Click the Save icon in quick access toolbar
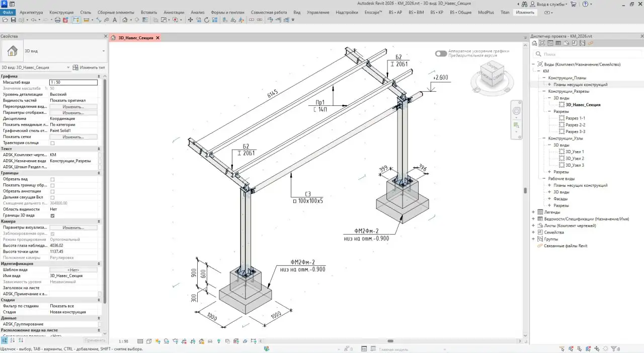The height and width of the screenshot is (353, 644). click(13, 20)
